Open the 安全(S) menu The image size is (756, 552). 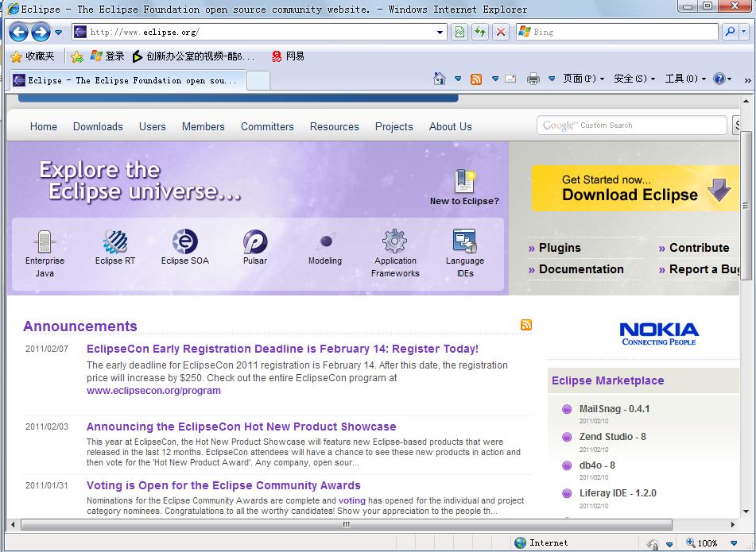click(634, 79)
